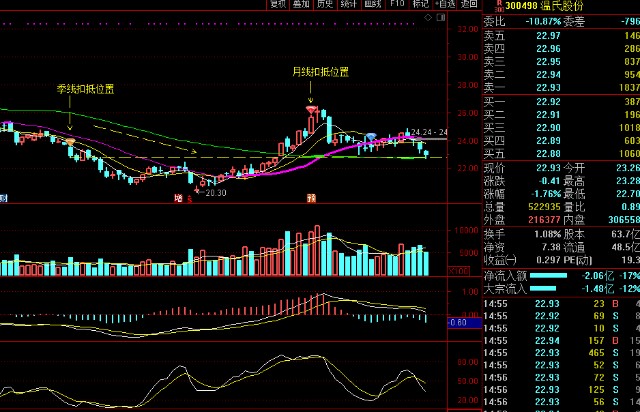Click the 卖三 price 22.95
Screen dimensions: 640x412
pos(548,62)
